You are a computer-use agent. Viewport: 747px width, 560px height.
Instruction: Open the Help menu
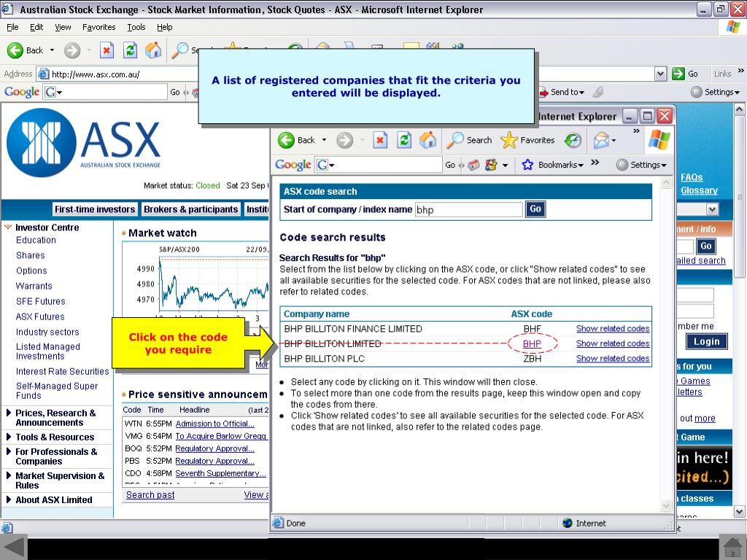point(164,27)
